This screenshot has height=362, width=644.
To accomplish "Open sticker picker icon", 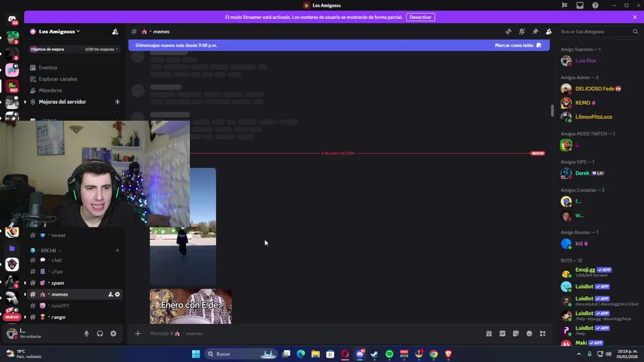I will (516, 333).
